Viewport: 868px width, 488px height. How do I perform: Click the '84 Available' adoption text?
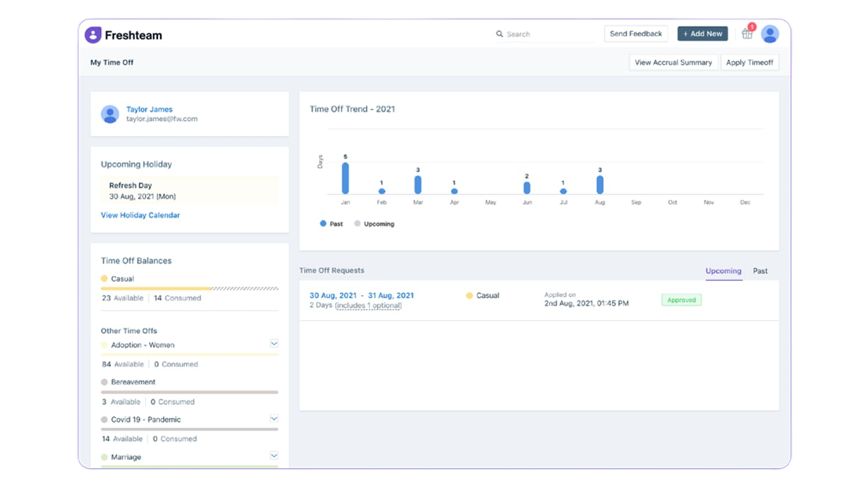coord(123,364)
